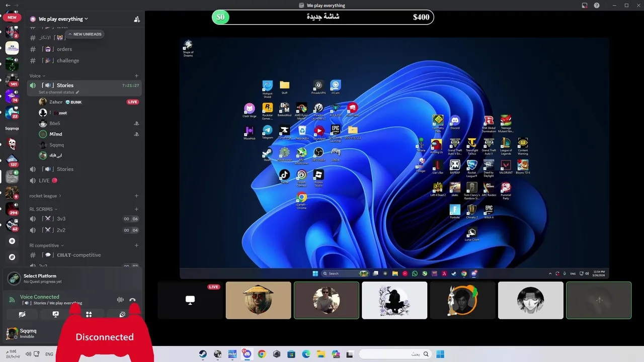Jump to unread messages via NEW UNREADS pill

85,34
